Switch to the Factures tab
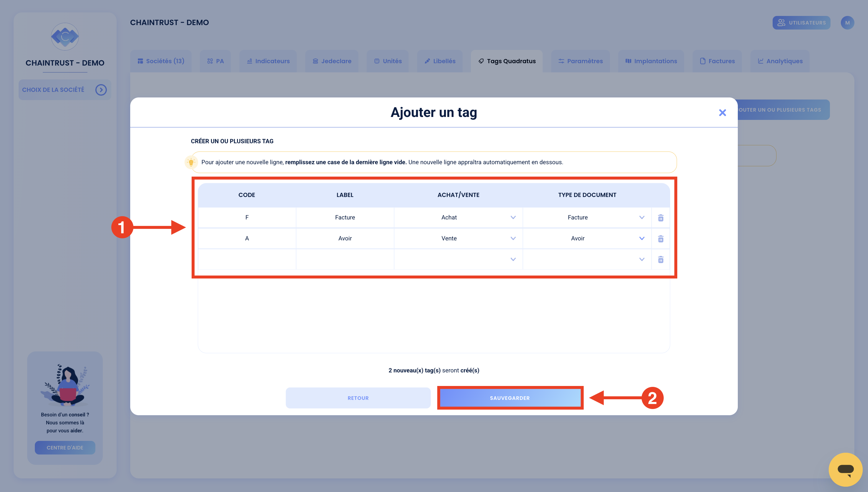868x492 pixels. pos(717,61)
